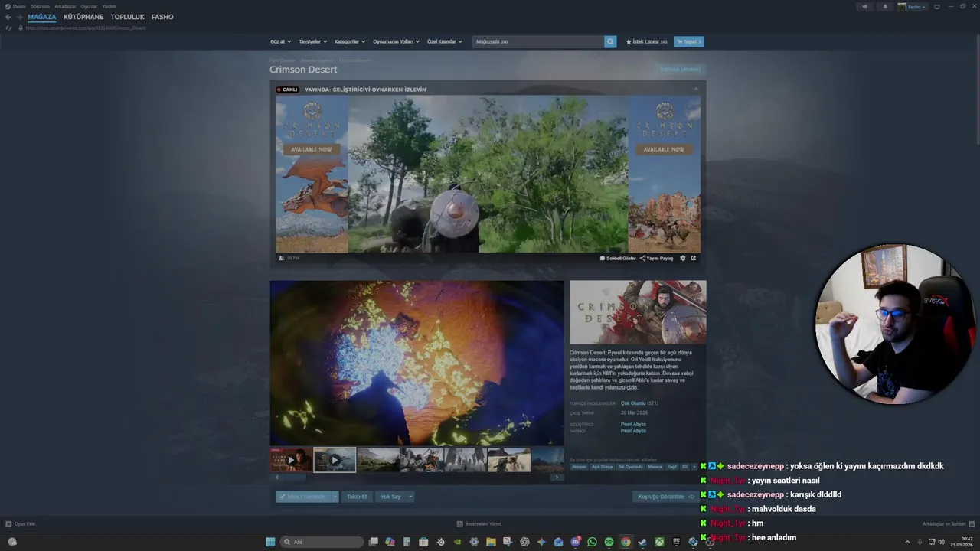Add more tags with plus button
Screen dimensions: 980x551
(694, 467)
